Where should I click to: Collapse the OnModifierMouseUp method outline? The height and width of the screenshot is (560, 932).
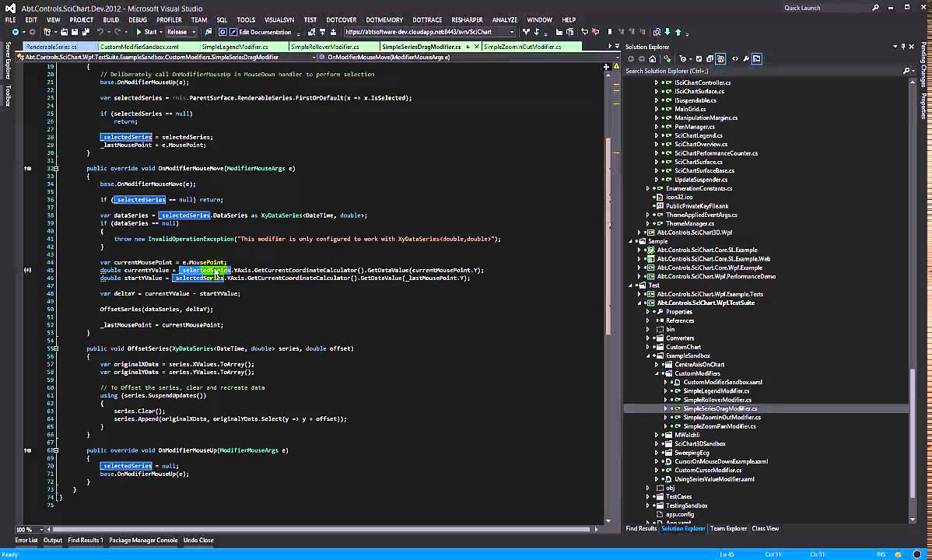pos(56,450)
